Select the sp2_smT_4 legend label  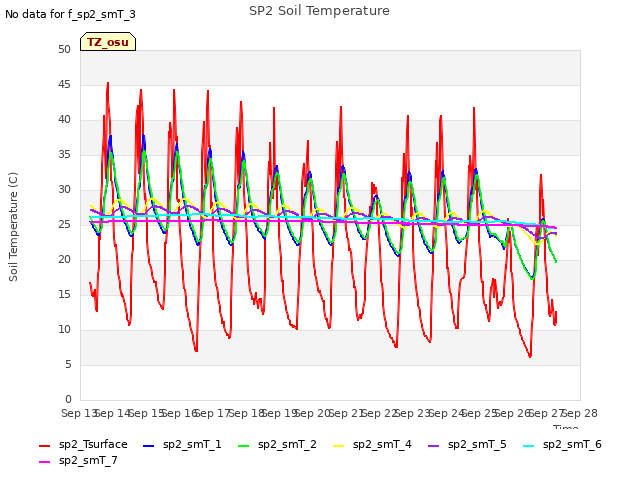[x=382, y=444]
